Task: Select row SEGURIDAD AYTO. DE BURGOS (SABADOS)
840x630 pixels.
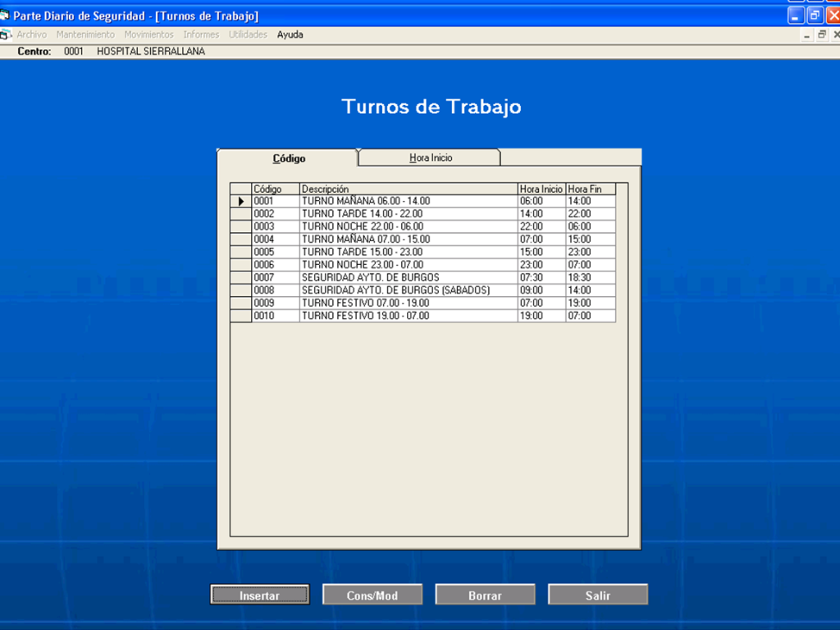Action: coord(409,290)
